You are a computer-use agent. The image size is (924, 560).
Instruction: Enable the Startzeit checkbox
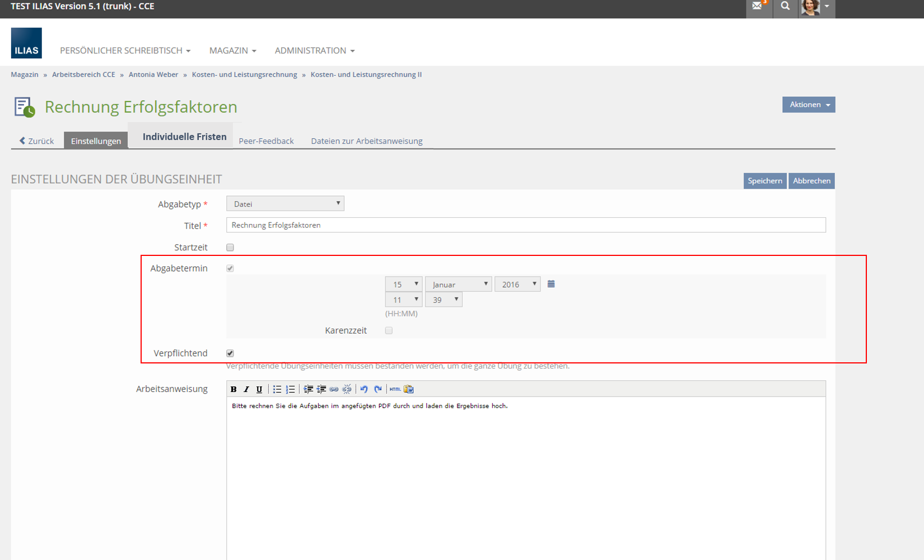pyautogui.click(x=230, y=248)
